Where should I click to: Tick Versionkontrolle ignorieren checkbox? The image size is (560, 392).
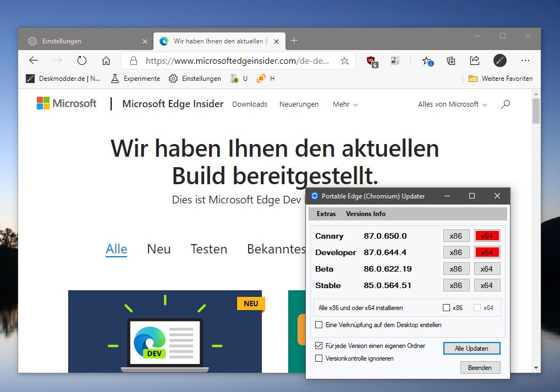pyautogui.click(x=319, y=358)
